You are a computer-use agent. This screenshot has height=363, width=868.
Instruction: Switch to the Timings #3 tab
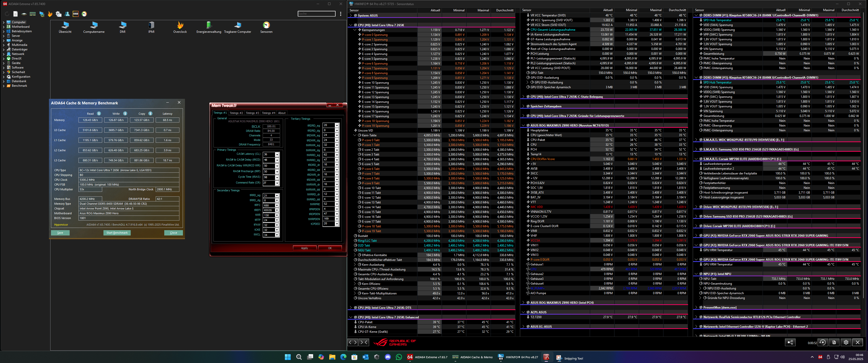(x=252, y=113)
